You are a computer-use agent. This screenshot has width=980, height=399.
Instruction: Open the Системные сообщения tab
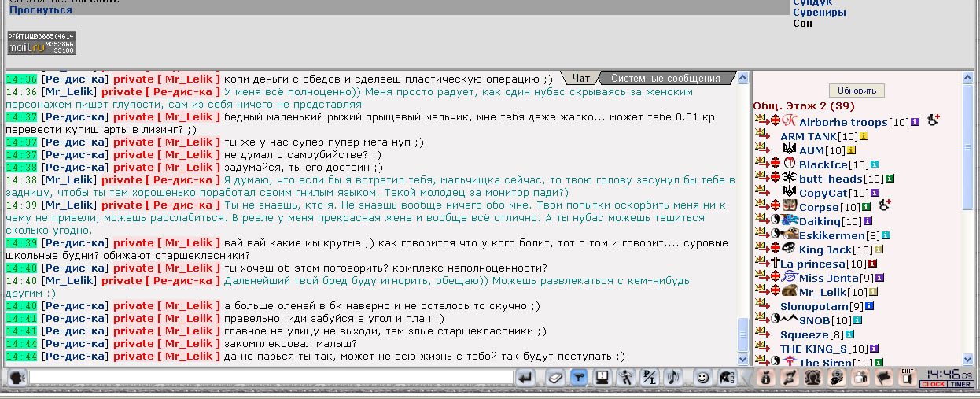point(665,78)
